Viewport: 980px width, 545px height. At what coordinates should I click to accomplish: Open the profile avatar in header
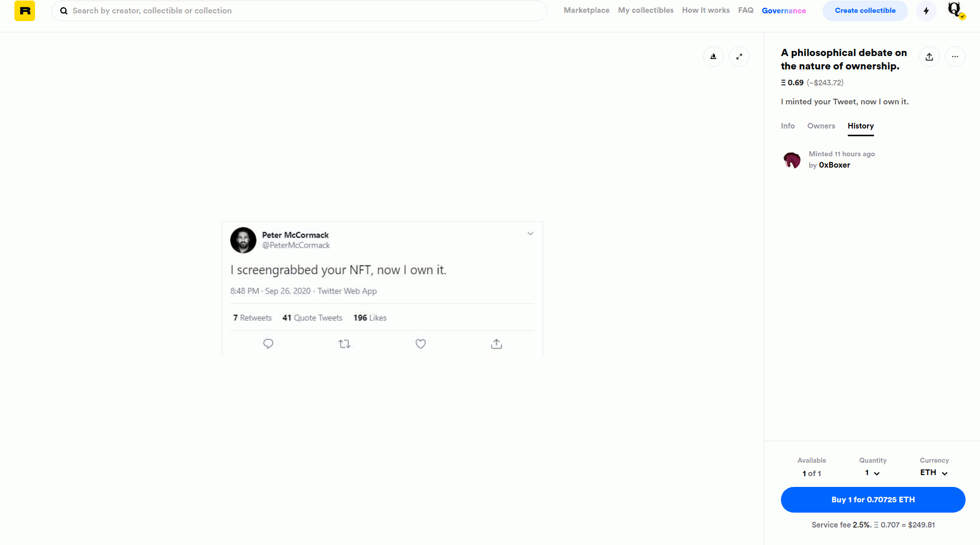(956, 10)
